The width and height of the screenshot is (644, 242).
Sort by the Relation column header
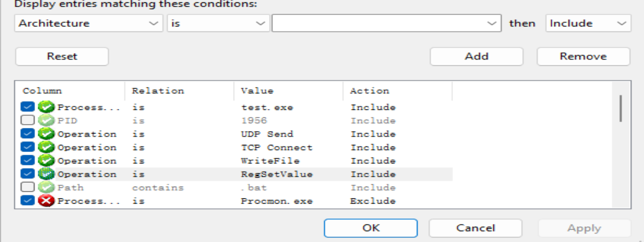pos(179,91)
